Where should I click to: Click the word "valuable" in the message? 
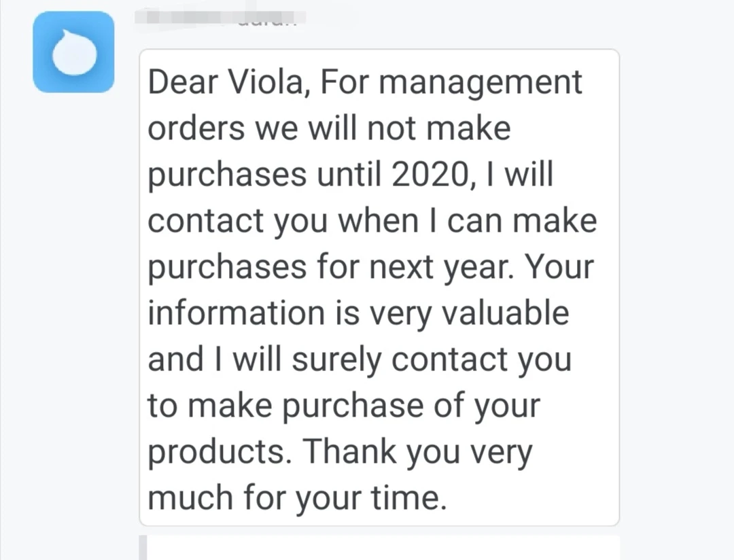click(500, 313)
